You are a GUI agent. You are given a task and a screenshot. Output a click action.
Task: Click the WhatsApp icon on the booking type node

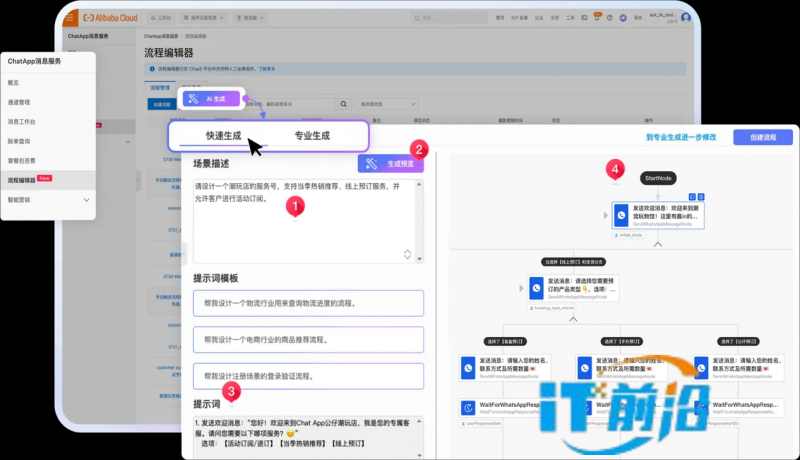coord(537,285)
